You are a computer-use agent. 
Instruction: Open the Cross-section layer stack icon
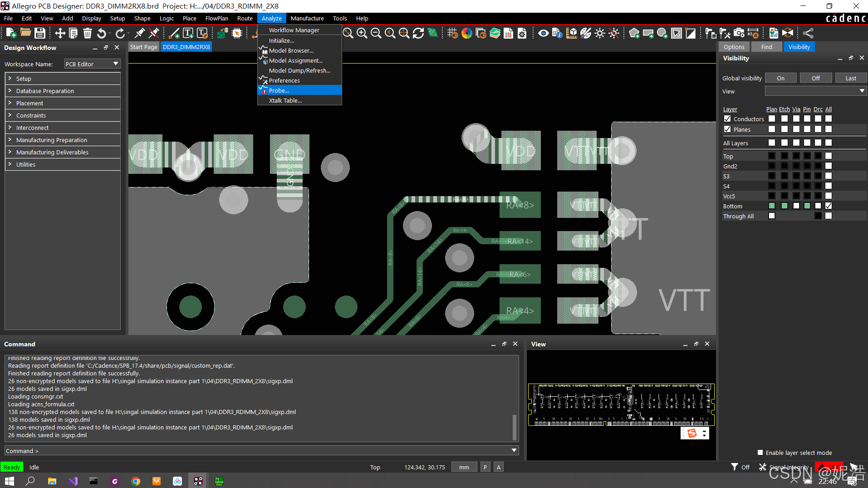point(495,33)
